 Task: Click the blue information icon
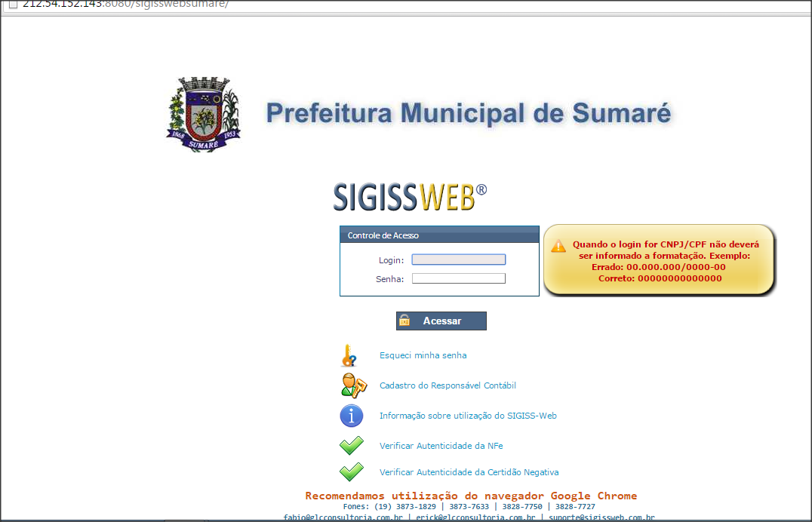pos(352,416)
